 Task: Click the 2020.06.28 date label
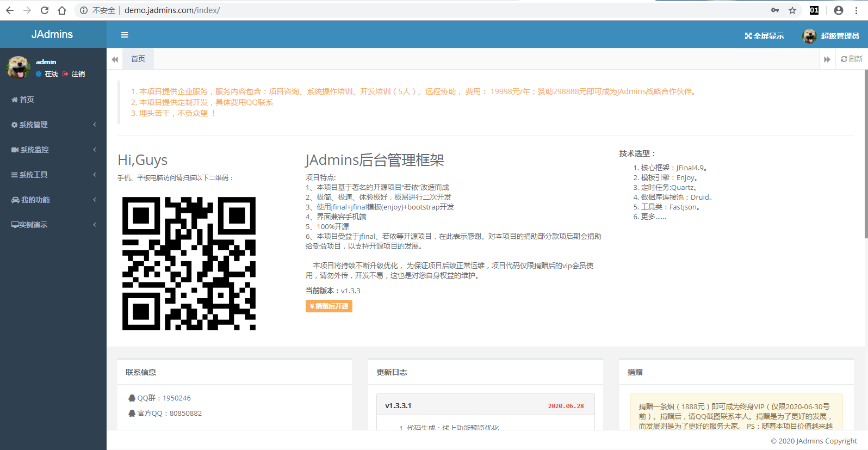click(x=566, y=406)
